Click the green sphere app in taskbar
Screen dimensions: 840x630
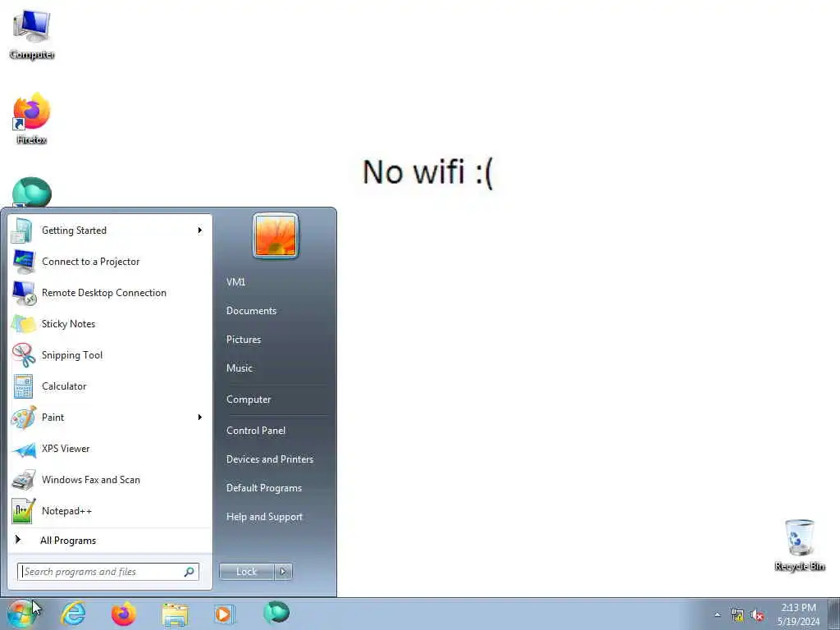(x=276, y=612)
